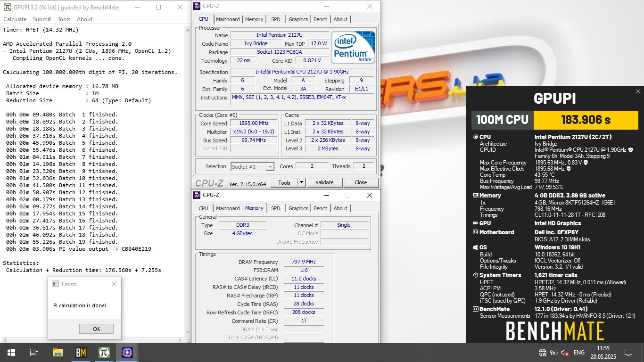The width and height of the screenshot is (644, 362).
Task: Close the BenchMate result panel with X
Action: [638, 91]
